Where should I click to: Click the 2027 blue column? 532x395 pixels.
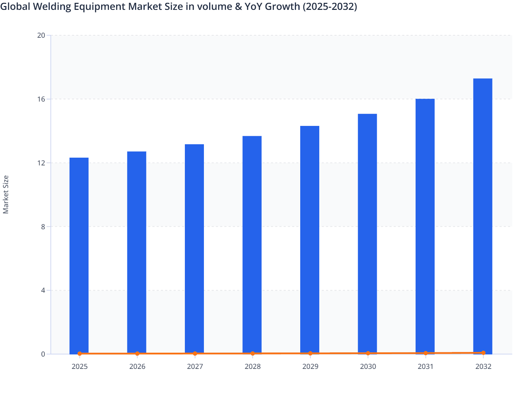tap(194, 249)
